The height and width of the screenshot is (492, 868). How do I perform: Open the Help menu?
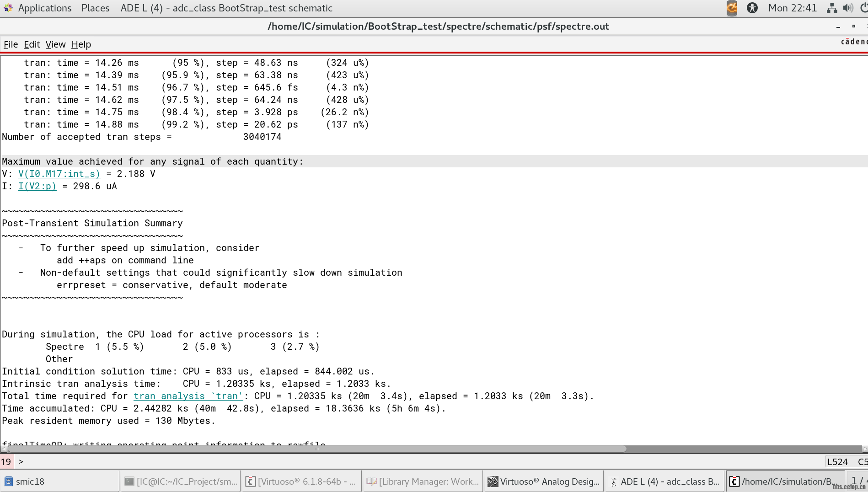pos(81,44)
